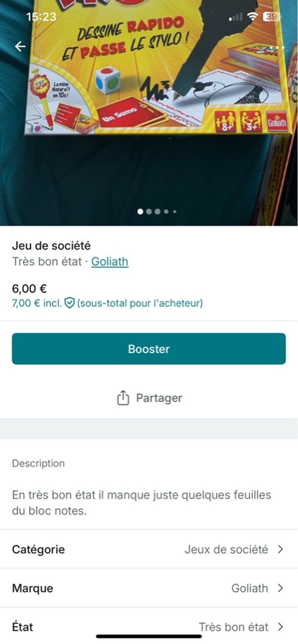298x644 pixels.
Task: Open the three-dot more options menu
Action: (277, 47)
